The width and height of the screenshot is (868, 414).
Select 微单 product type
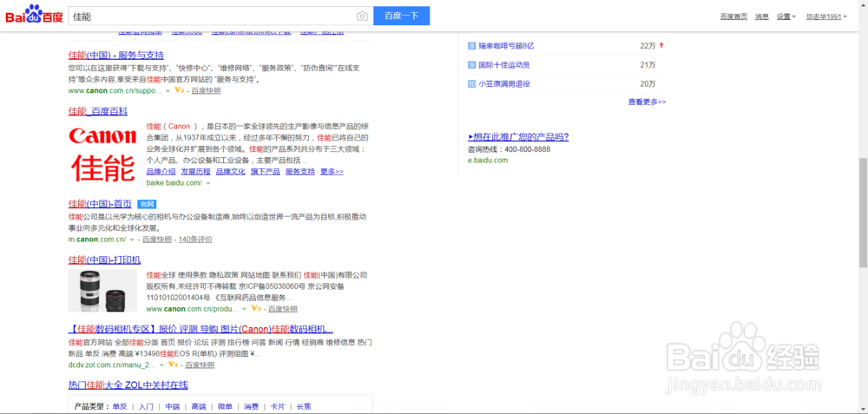pos(226,406)
